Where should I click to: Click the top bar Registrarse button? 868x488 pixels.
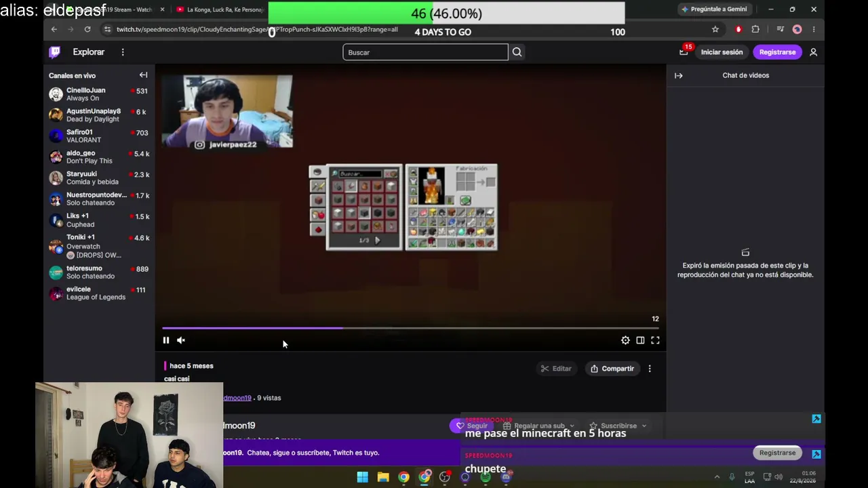[x=777, y=52]
